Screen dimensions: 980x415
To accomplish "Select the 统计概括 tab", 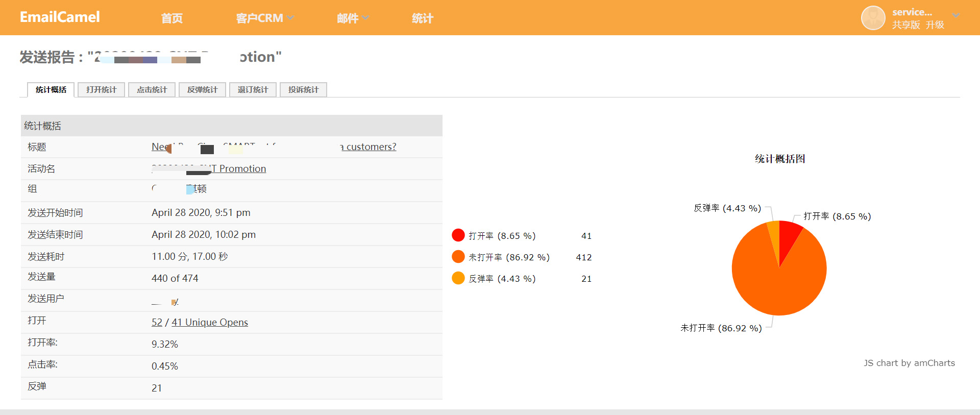I will pos(51,90).
